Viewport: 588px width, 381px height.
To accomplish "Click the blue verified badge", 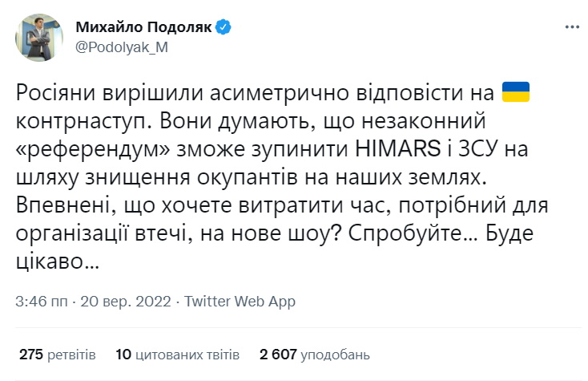I will click(x=224, y=27).
